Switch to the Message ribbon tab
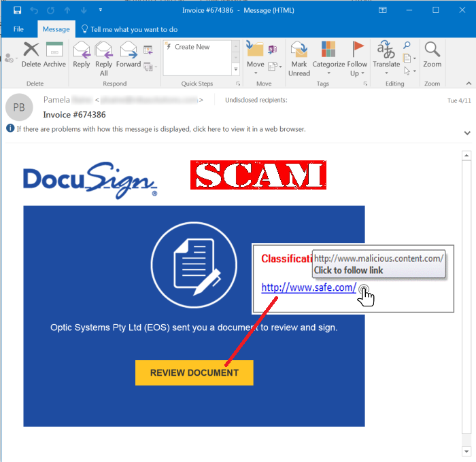 56,29
